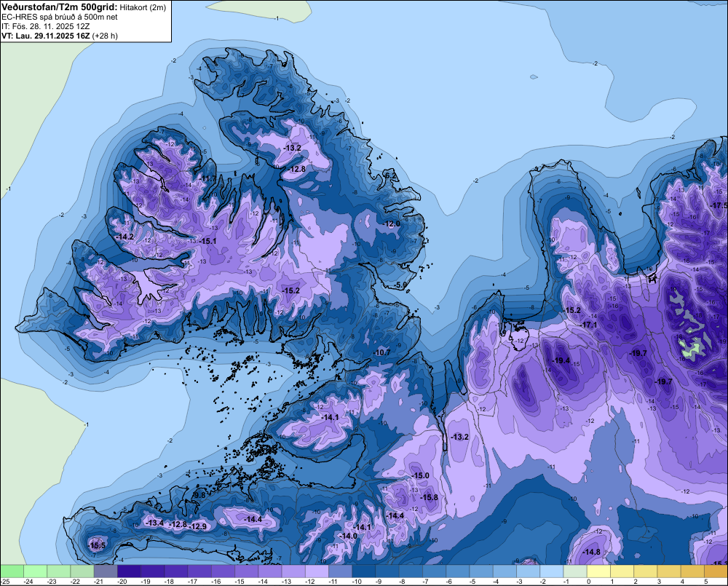Pick the light yellow legend swatch labeled 0
Image resolution: width=728 pixels, height=586 pixels.
tap(599, 571)
